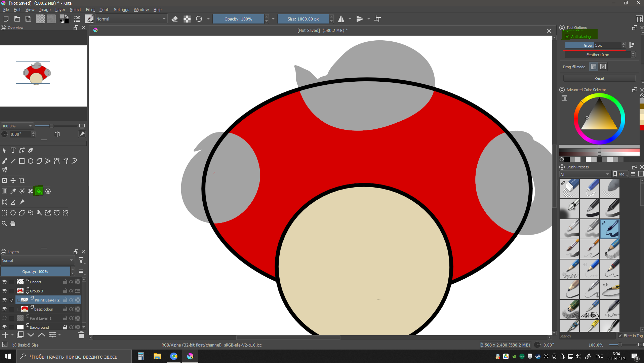This screenshot has width=644, height=363.
Task: Select the Color Sampler eyedropper tool
Action: click(x=13, y=191)
